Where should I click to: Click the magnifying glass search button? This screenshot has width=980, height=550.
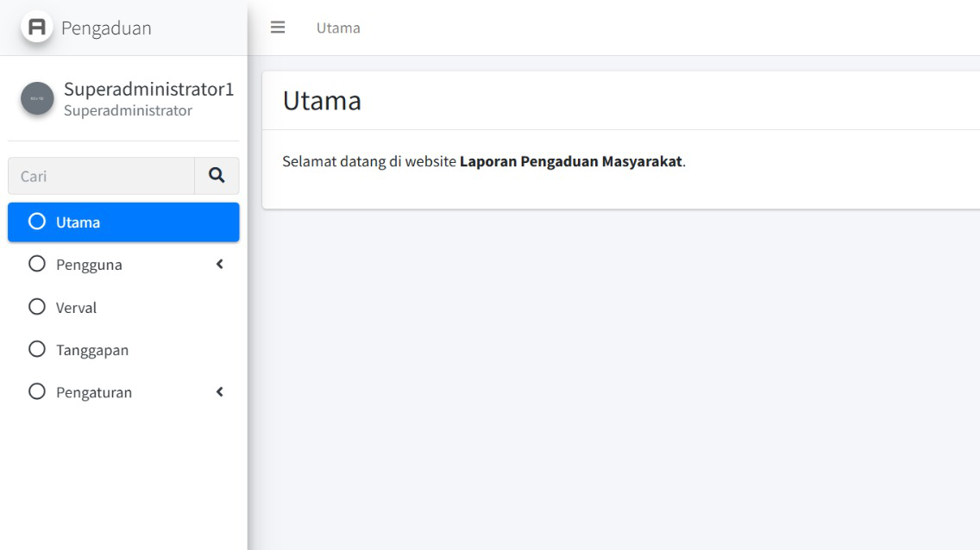(217, 176)
